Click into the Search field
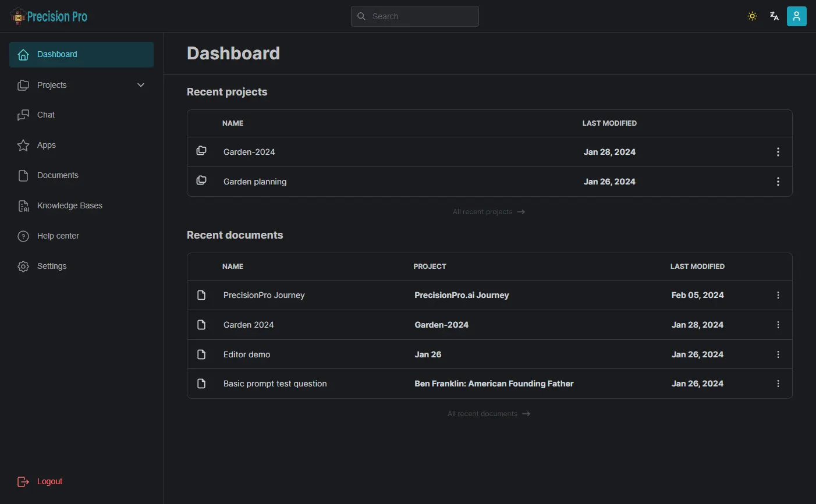Viewport: 816px width, 504px height. [422, 16]
